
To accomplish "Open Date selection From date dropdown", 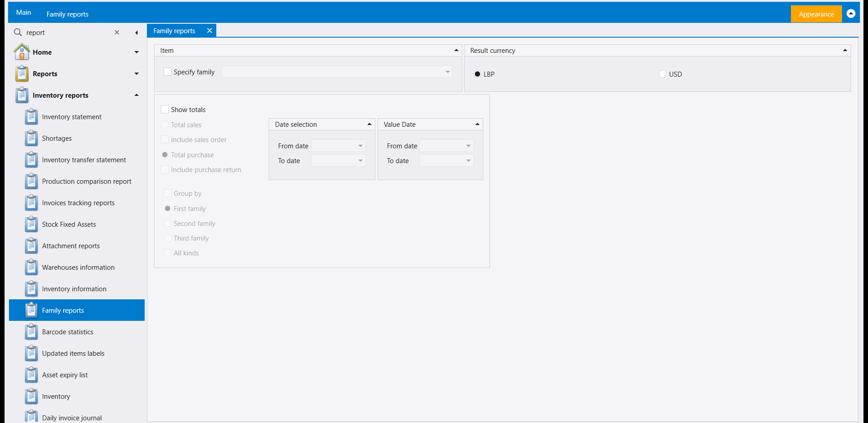I will coord(361,146).
